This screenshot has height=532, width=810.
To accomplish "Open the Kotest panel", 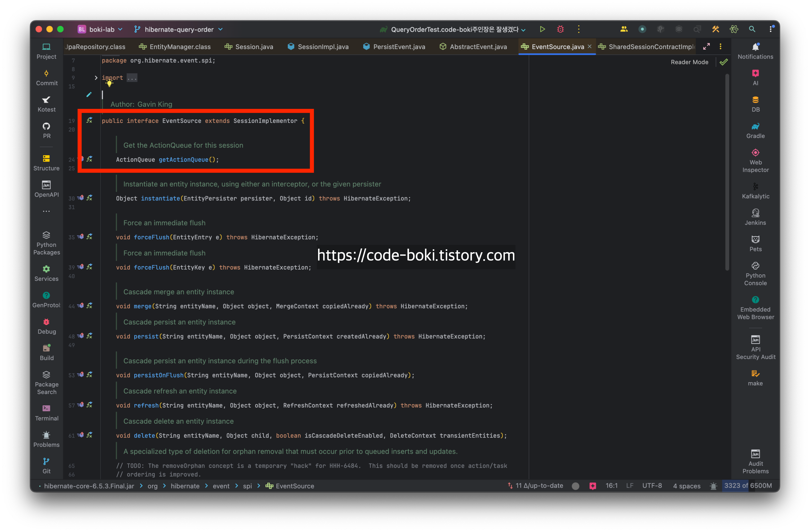I will [47, 104].
